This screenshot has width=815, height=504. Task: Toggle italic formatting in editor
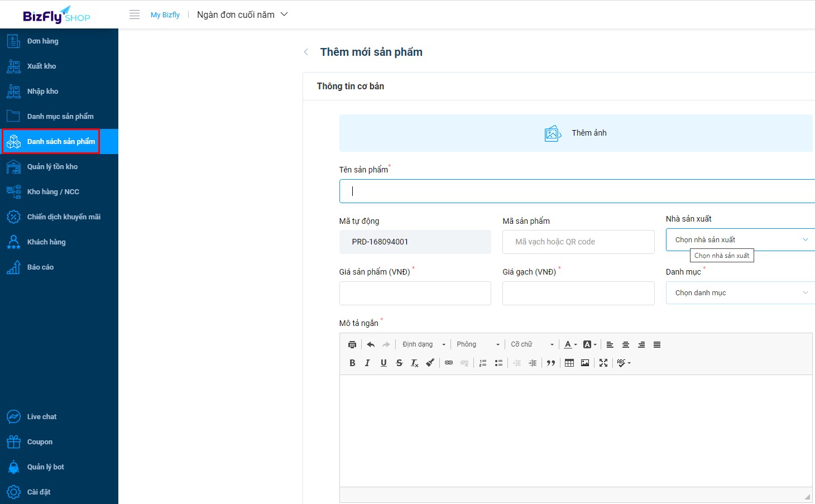click(x=367, y=363)
